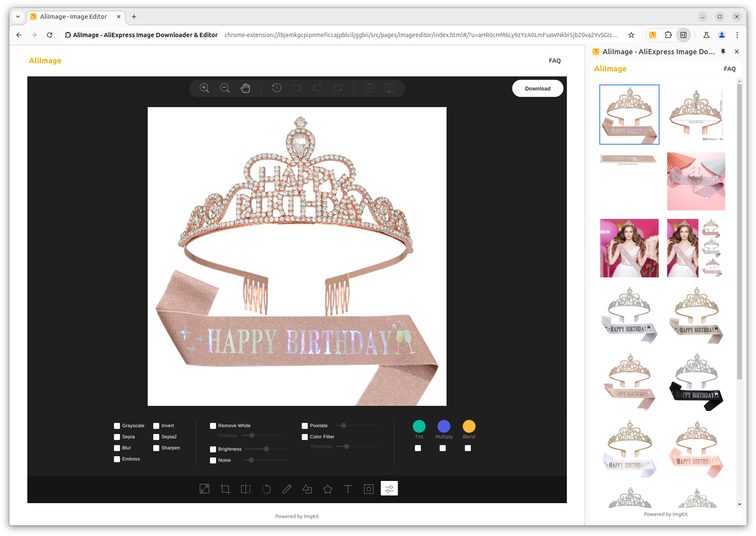756x536 pixels.
Task: Select the hand pan tool
Action: click(245, 88)
